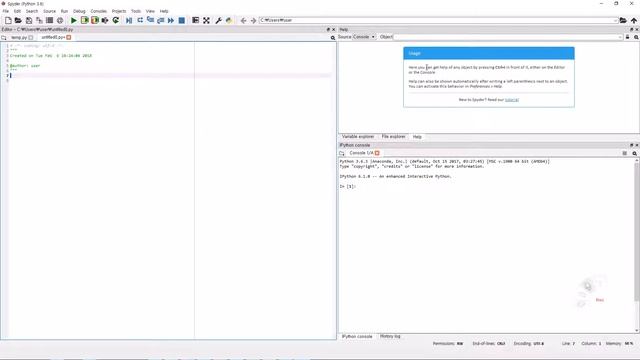Interrupt kernel stop icon in console
The height and width of the screenshot is (360, 640).
(x=624, y=153)
